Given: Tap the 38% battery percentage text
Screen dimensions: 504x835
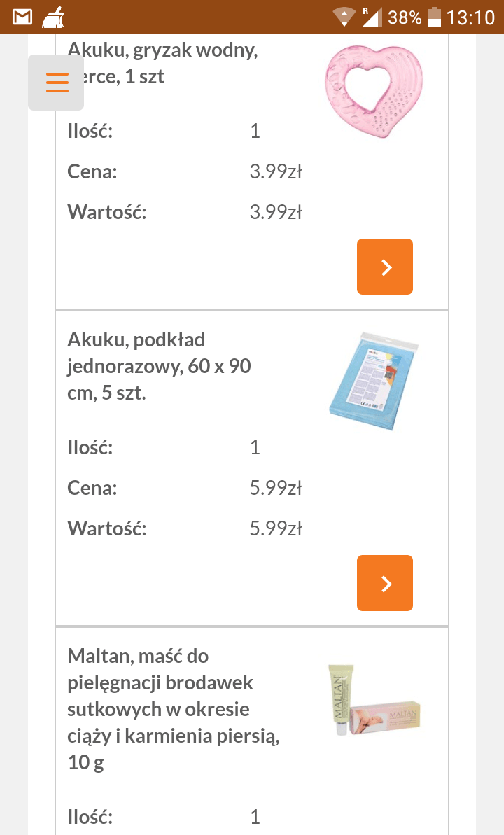Looking at the screenshot, I should click(405, 17).
